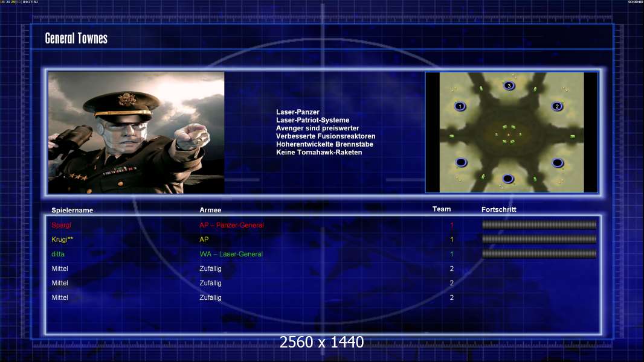Click the 'Spielername' column header
This screenshot has height=362, width=644.
72,211
